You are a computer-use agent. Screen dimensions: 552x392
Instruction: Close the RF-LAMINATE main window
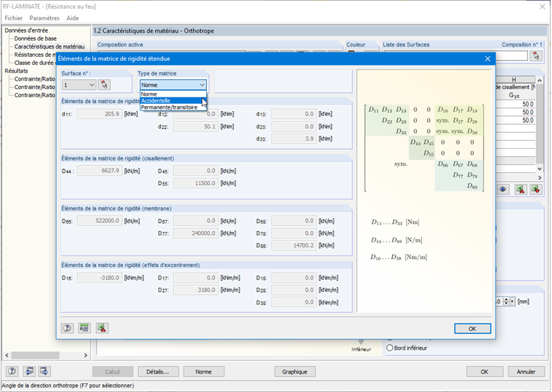pyautogui.click(x=543, y=7)
